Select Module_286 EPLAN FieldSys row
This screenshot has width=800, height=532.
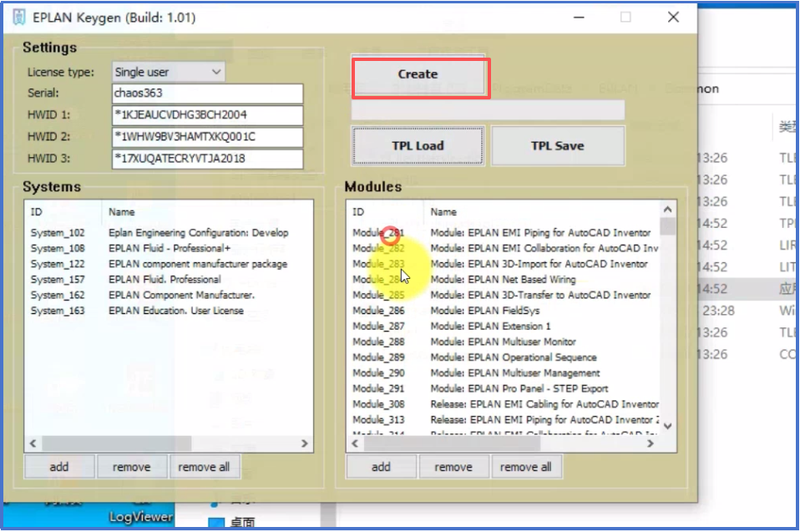click(x=504, y=312)
